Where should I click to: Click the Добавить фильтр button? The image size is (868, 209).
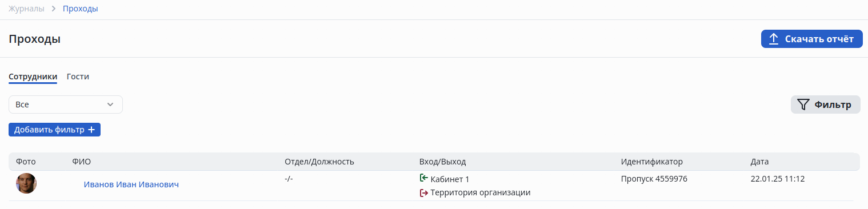click(x=54, y=130)
